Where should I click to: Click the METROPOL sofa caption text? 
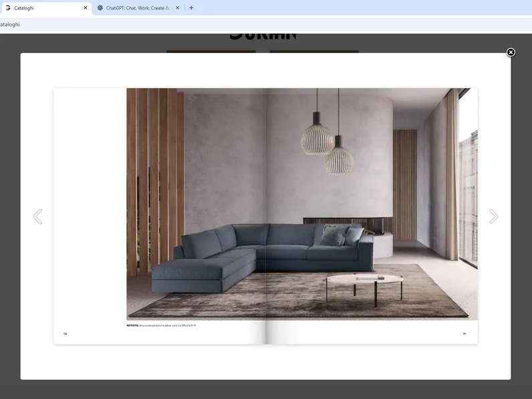(161, 325)
